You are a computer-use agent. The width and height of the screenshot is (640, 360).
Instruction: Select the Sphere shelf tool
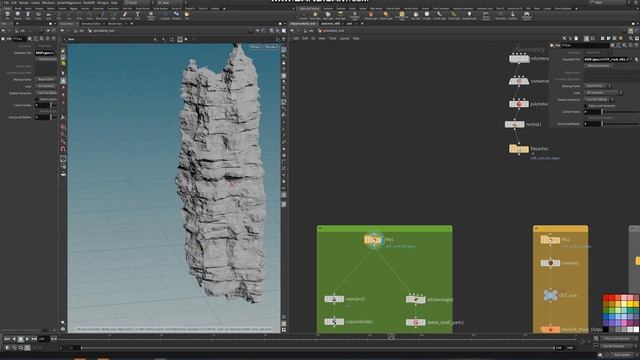pyautogui.click(x=18, y=16)
